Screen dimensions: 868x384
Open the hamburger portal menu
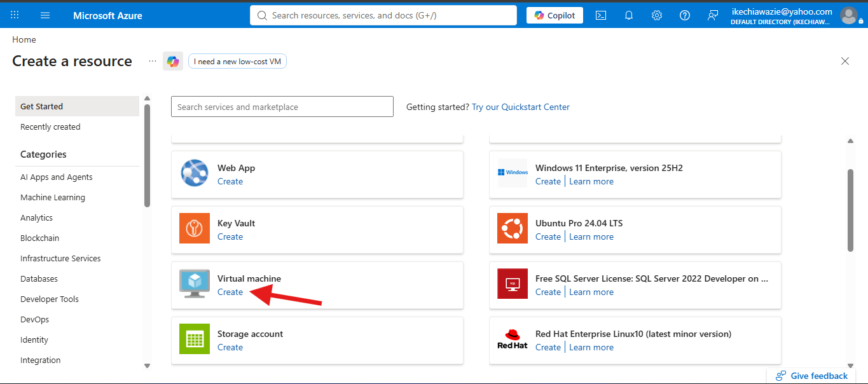point(45,15)
